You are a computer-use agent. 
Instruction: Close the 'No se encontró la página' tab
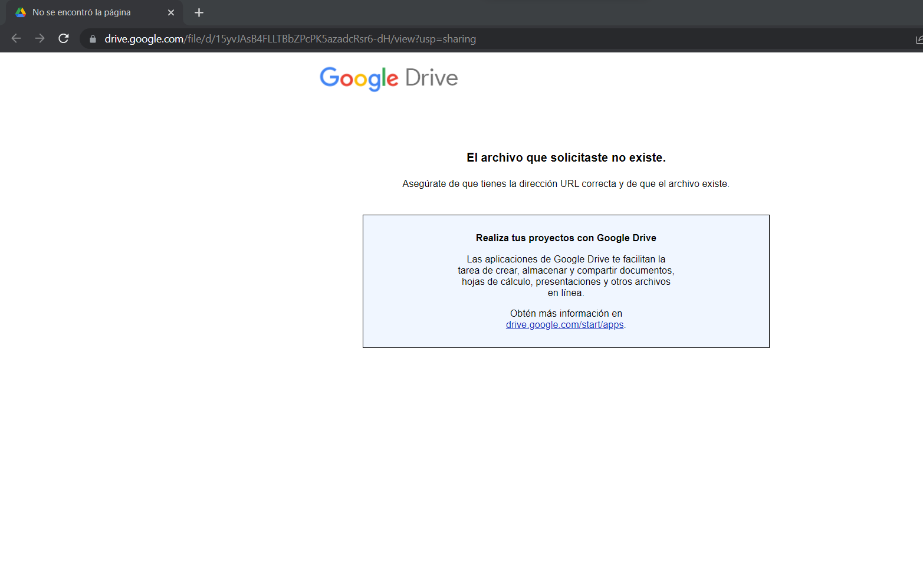(170, 12)
